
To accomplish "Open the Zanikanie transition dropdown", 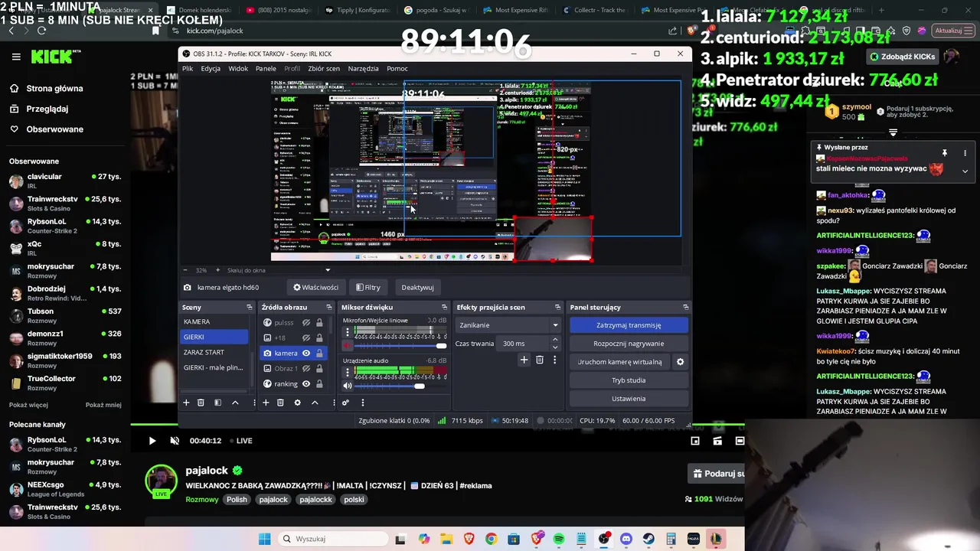I will [x=508, y=325].
